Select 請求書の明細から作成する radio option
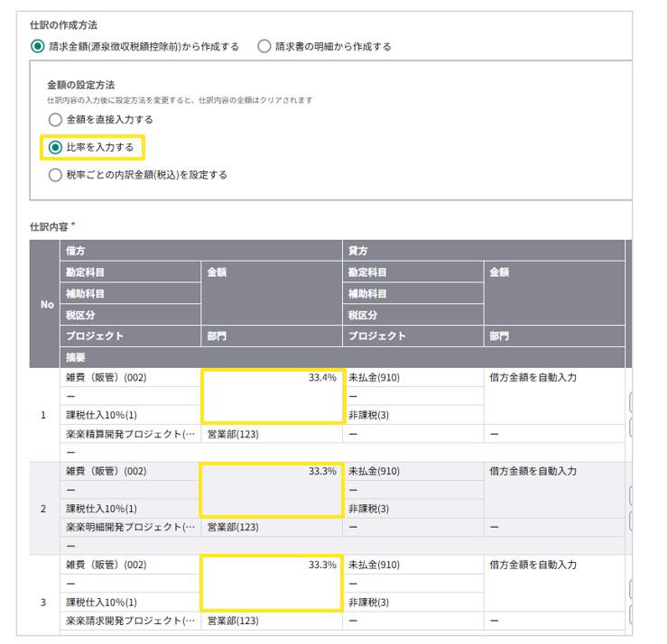667x644 pixels. pos(264,46)
